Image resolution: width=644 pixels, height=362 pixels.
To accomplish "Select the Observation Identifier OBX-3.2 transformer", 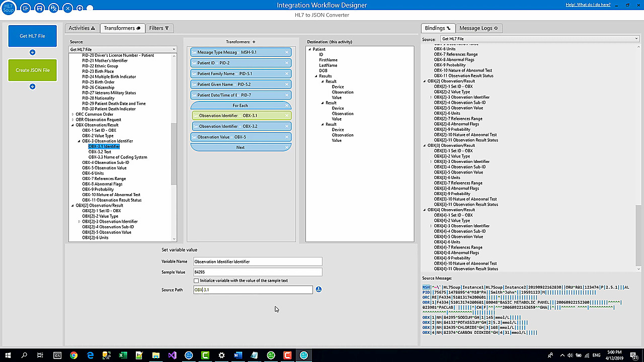I will 240,126.
